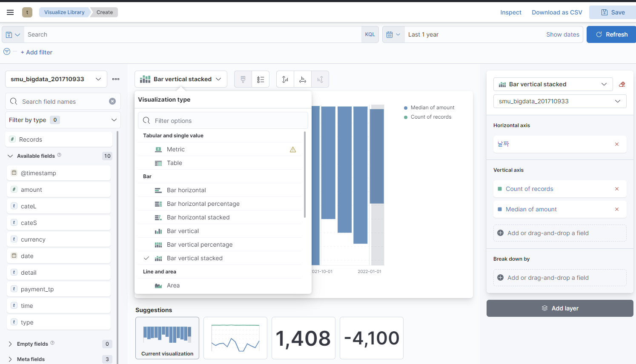Image resolution: width=636 pixels, height=364 pixels.
Task: Select the Area visualization type
Action: 220,285
